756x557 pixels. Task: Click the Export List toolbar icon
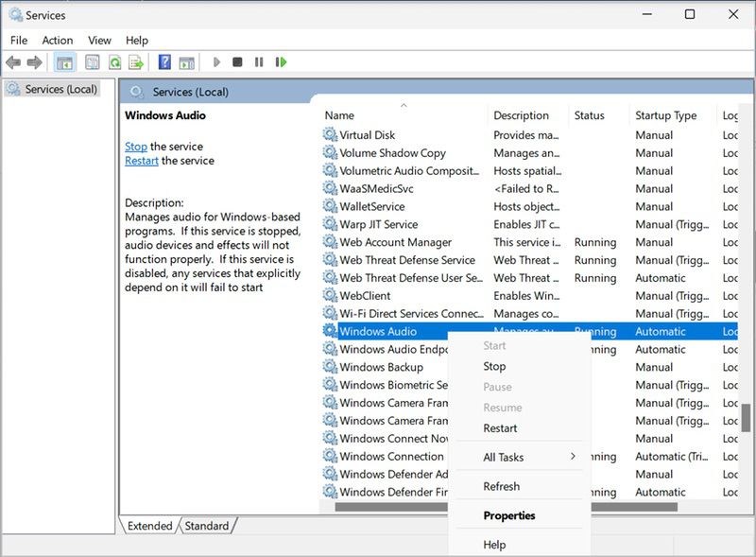(136, 62)
